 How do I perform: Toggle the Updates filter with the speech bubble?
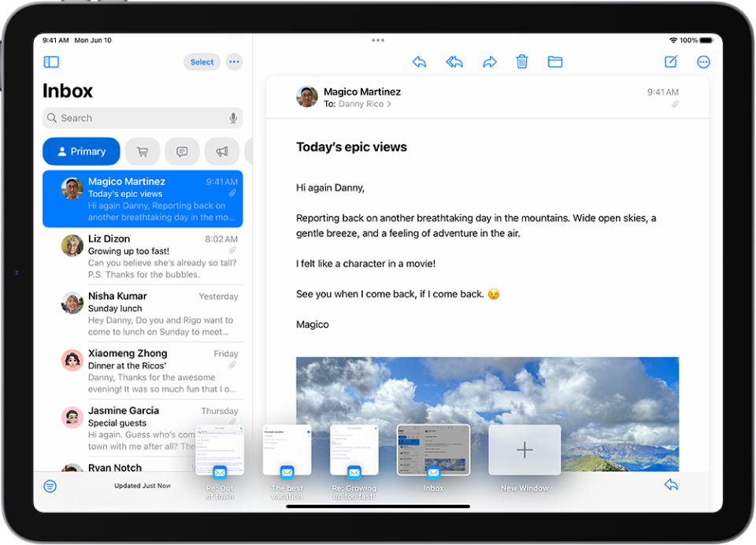click(182, 151)
